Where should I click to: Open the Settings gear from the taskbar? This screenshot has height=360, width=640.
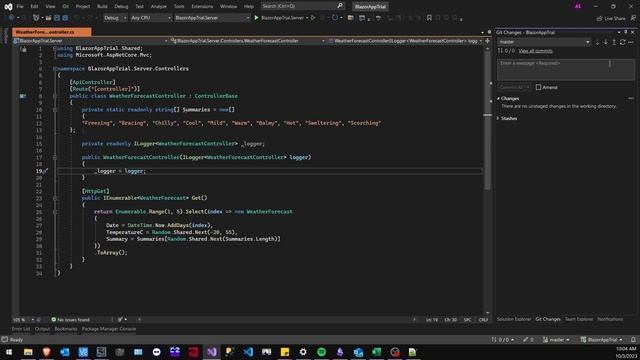tap(303, 352)
